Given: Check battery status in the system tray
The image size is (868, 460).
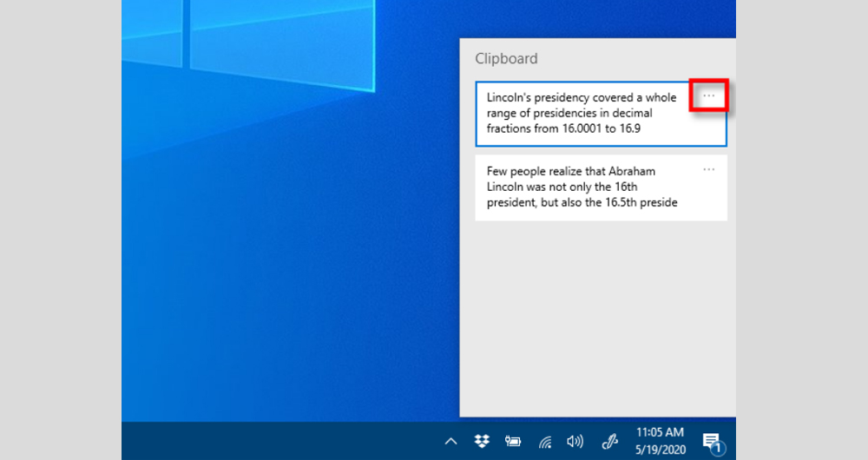Looking at the screenshot, I should (x=513, y=442).
